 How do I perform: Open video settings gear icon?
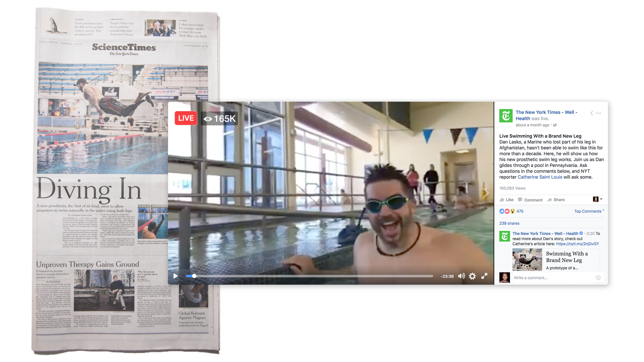pos(472,276)
